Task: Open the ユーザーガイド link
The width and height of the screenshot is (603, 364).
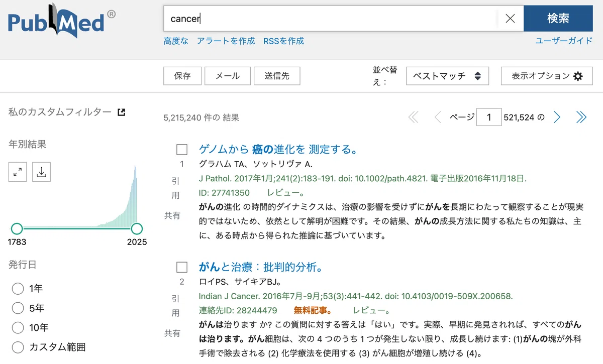Action: pos(564,41)
